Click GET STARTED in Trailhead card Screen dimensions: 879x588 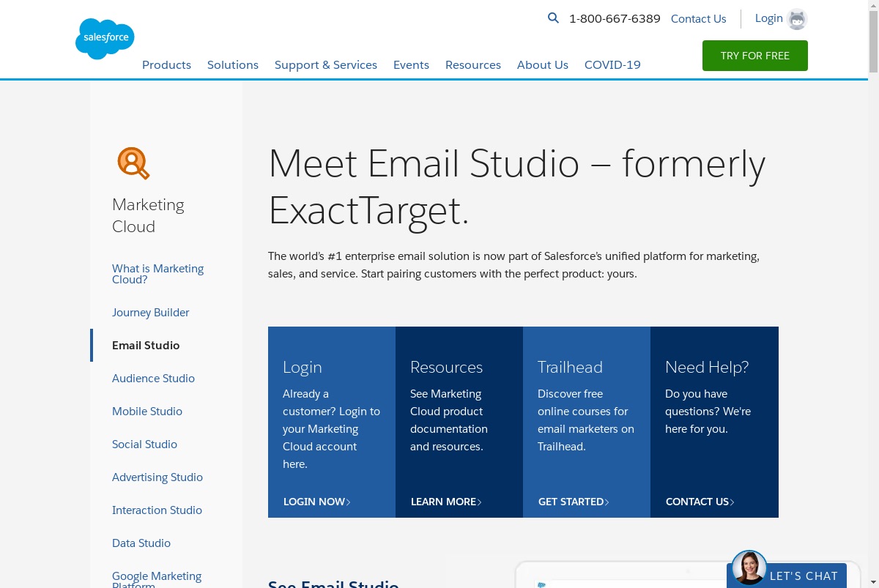click(x=574, y=502)
